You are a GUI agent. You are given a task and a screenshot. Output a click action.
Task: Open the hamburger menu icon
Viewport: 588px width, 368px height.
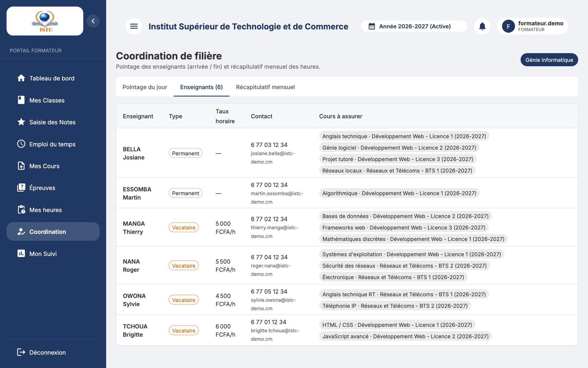[x=134, y=26]
